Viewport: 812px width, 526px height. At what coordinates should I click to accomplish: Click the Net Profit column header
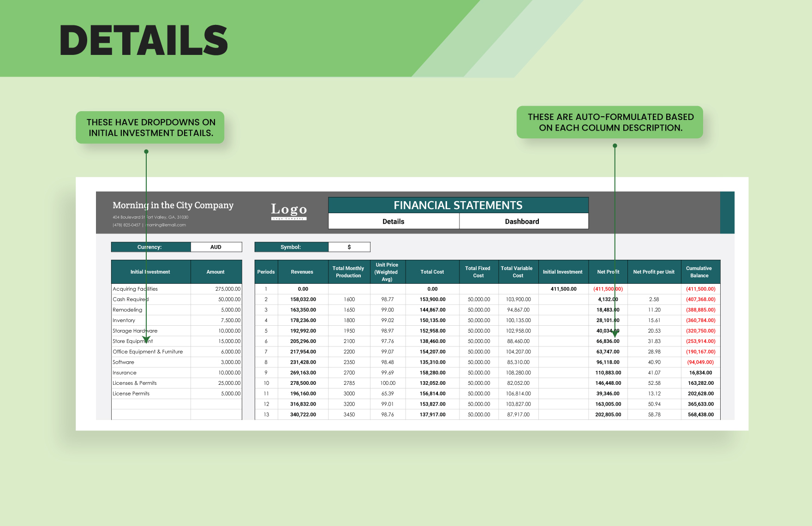tap(608, 272)
